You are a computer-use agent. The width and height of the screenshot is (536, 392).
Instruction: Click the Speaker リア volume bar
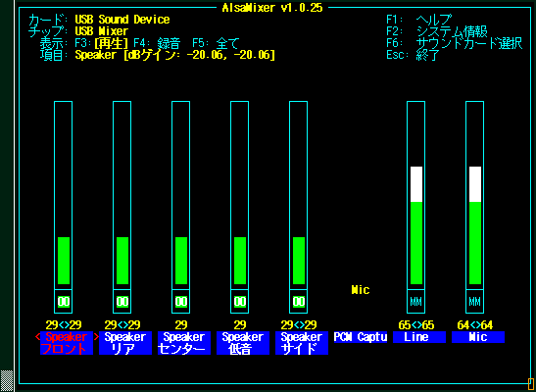tap(122, 195)
